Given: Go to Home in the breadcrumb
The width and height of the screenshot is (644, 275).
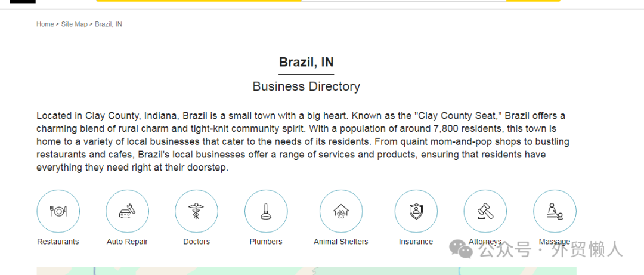Looking at the screenshot, I should coord(45,24).
